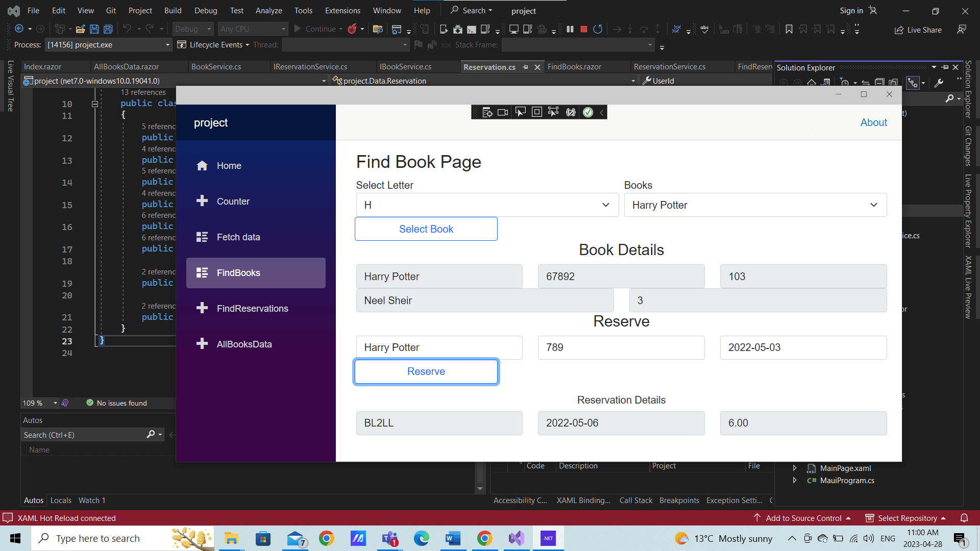Open Microsoft Edge from the taskbar
The height and width of the screenshot is (551, 980).
click(x=421, y=538)
